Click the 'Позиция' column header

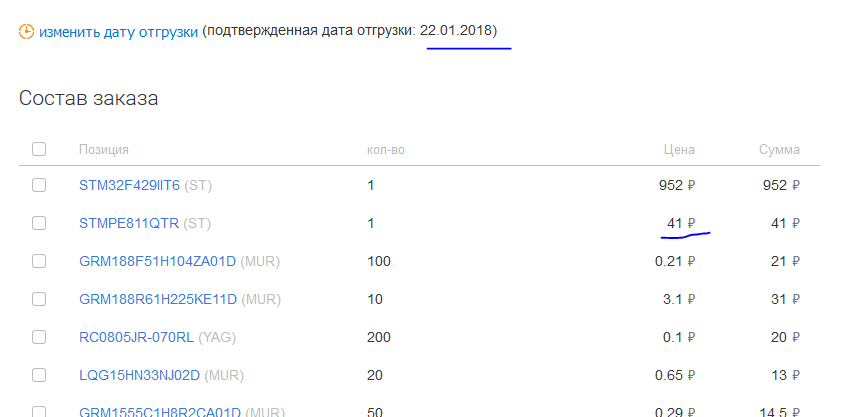[x=104, y=149]
